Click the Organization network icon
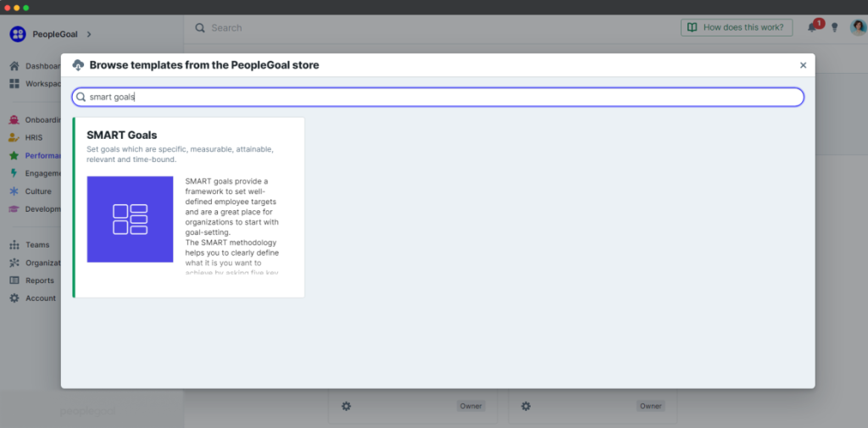 click(x=14, y=263)
